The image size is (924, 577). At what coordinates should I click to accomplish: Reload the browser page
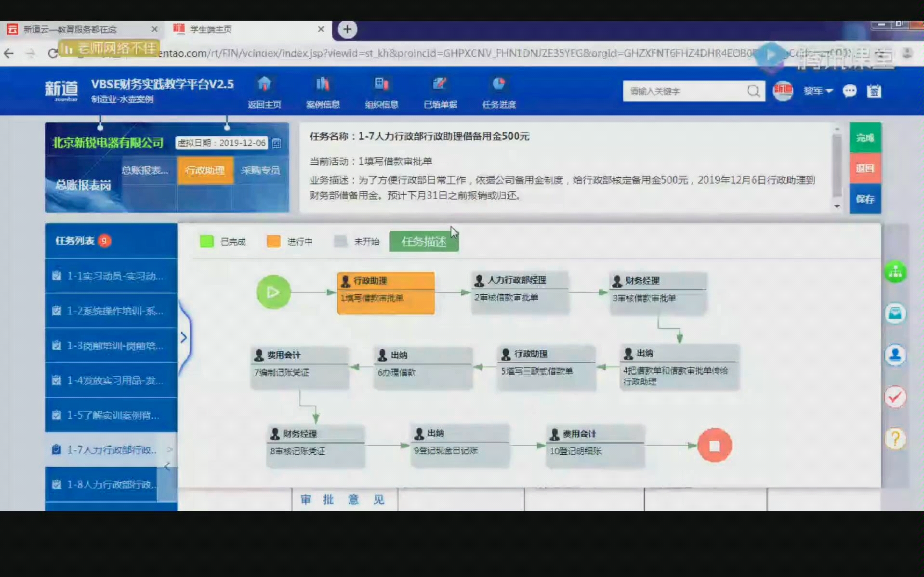pyautogui.click(x=52, y=53)
